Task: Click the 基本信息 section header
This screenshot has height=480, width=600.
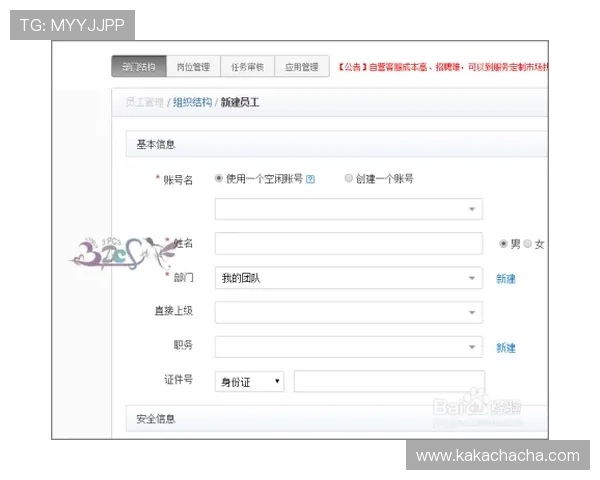Action: click(x=337, y=144)
